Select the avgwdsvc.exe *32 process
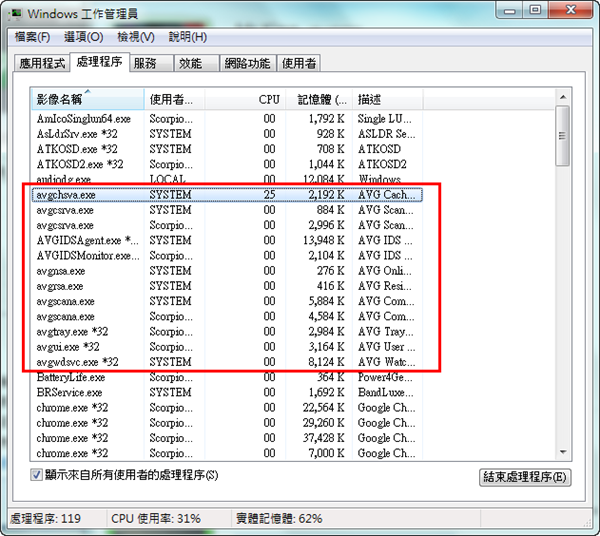 click(227, 362)
